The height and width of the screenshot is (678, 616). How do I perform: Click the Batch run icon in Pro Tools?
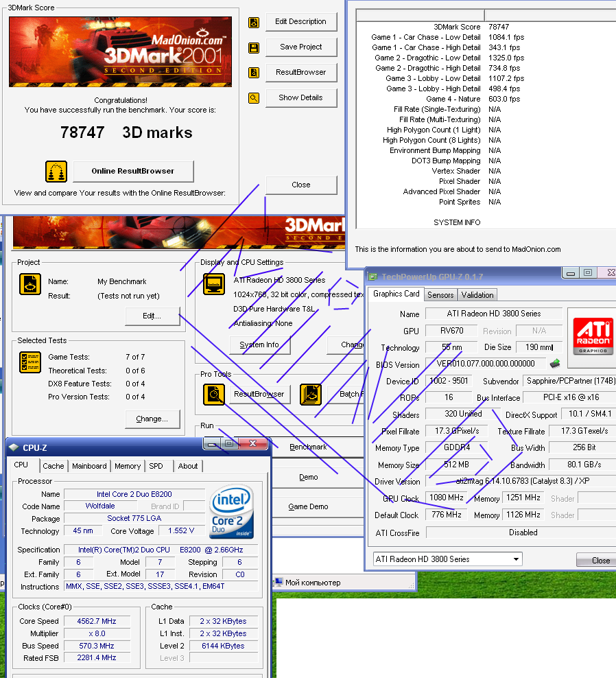coord(311,394)
